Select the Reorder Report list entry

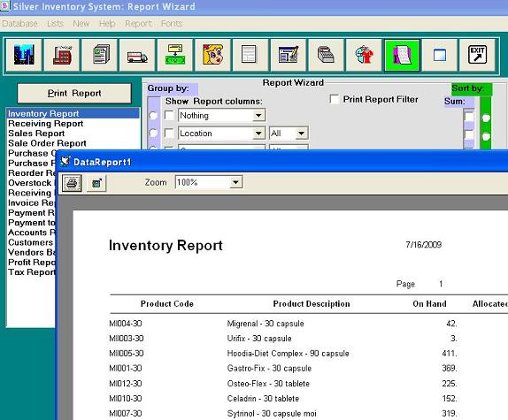pos(32,173)
